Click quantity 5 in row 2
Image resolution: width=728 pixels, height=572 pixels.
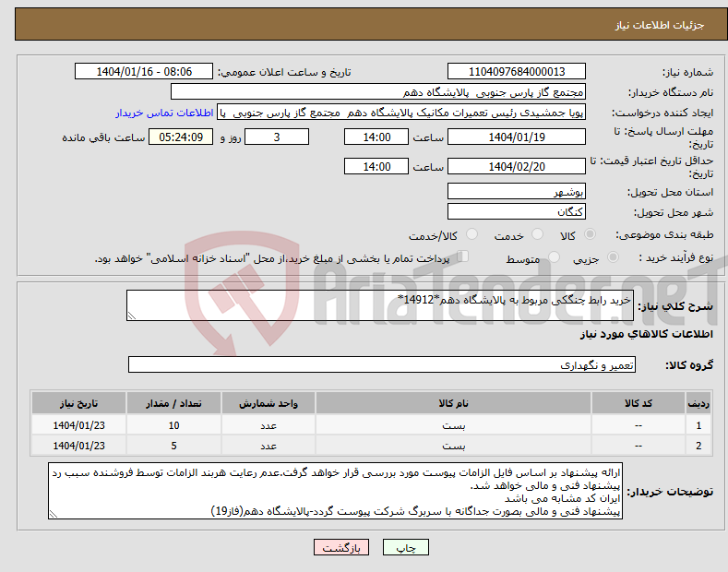(x=173, y=446)
